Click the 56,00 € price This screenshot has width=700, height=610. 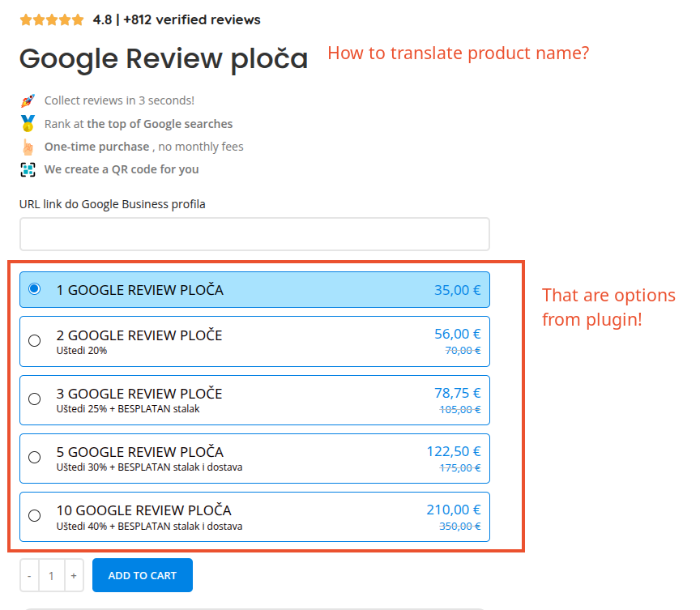point(458,334)
